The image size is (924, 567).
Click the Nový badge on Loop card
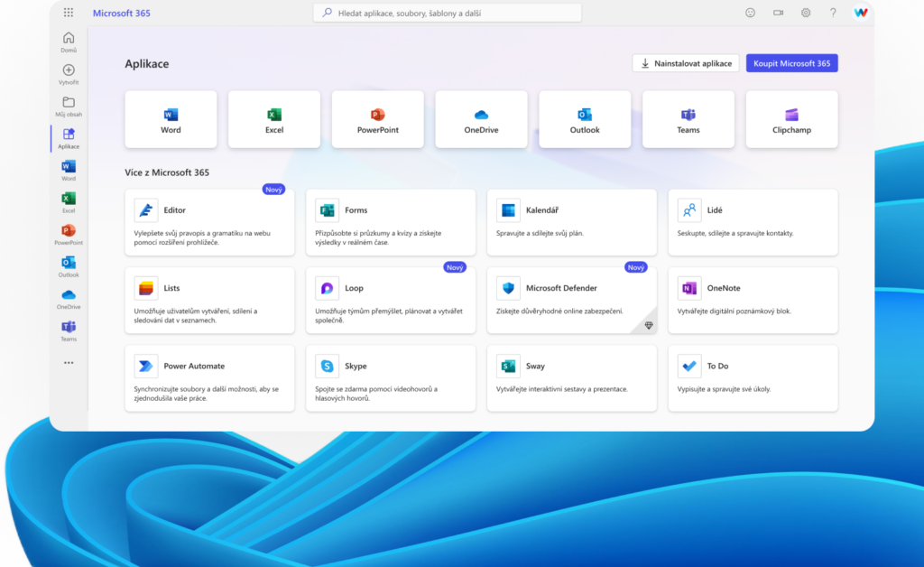click(x=455, y=267)
